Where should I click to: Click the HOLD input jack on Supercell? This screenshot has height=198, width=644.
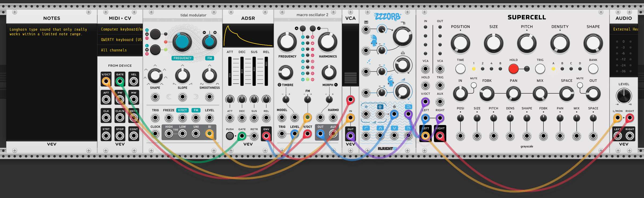click(x=425, y=86)
